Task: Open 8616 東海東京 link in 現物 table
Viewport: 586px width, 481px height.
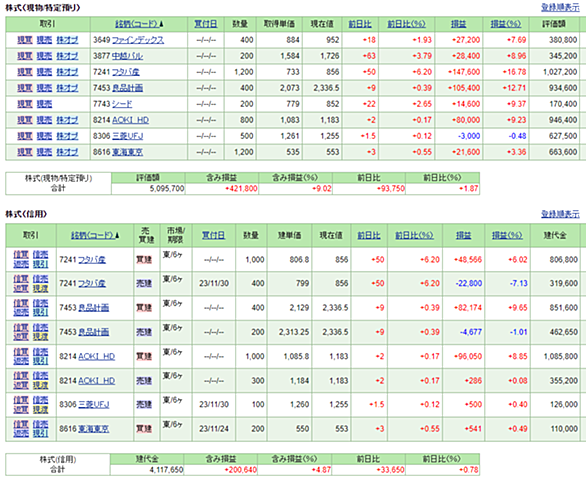Action: tap(127, 152)
